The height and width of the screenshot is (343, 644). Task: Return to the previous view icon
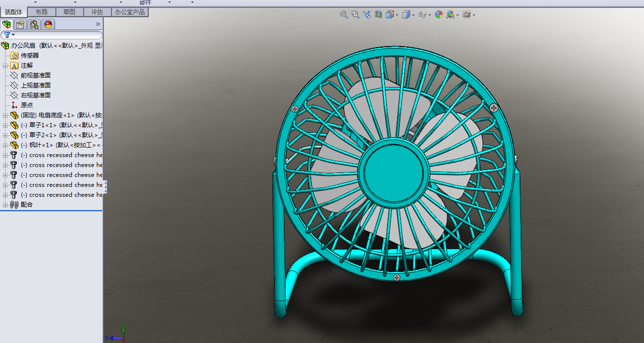(x=367, y=15)
